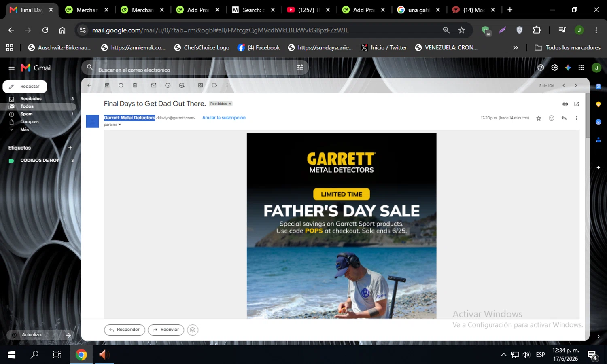Open the Google apps grid
607x364 pixels.
coord(581,68)
